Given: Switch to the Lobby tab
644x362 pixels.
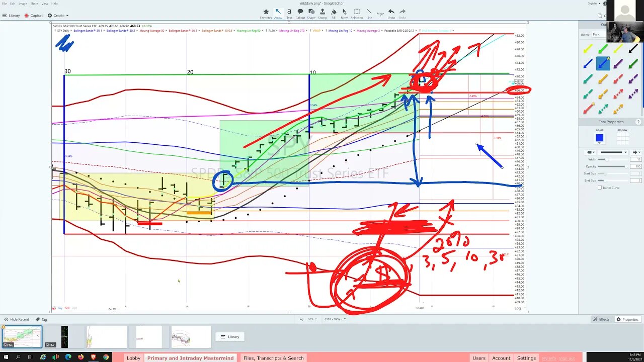Looking at the screenshot, I should coord(133,358).
